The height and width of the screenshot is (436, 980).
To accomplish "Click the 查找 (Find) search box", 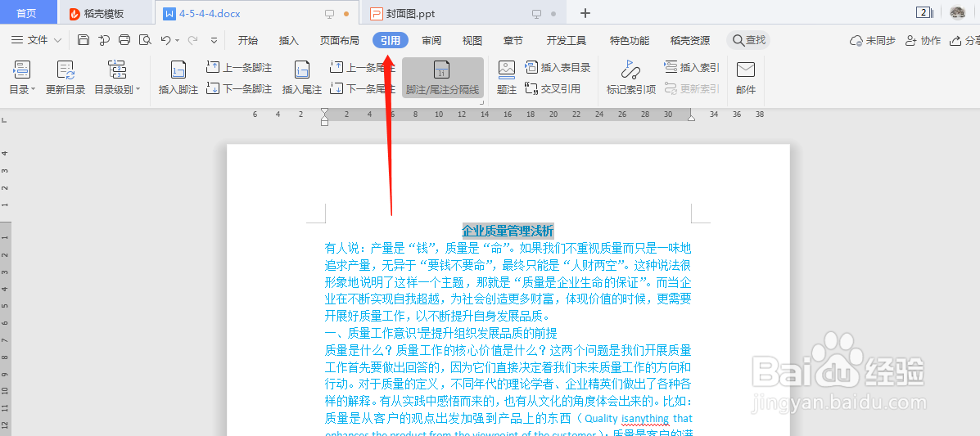I will [748, 40].
